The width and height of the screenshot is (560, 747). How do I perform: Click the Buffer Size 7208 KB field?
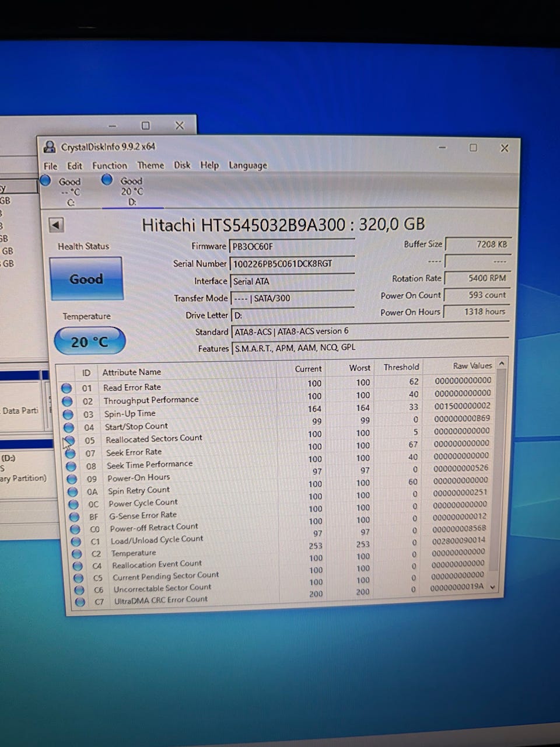[478, 245]
